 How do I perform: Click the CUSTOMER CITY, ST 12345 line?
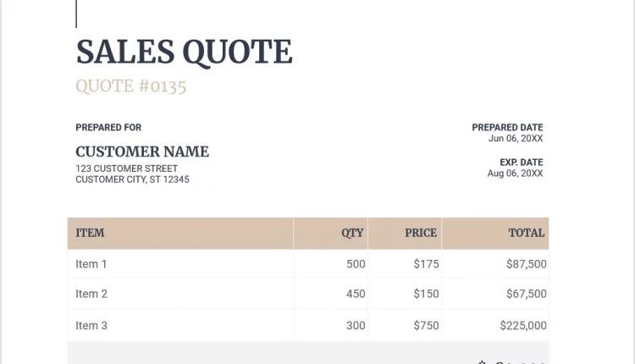coord(132,179)
